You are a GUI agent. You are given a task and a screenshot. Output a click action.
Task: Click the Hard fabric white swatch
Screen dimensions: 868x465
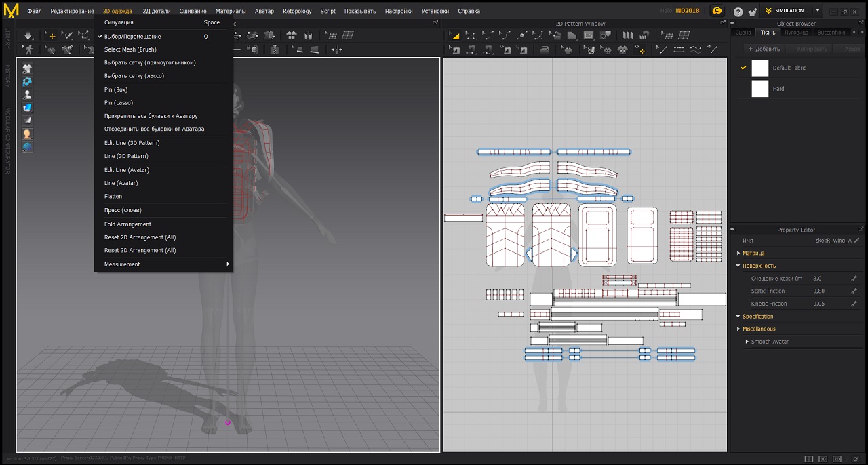[x=760, y=89]
